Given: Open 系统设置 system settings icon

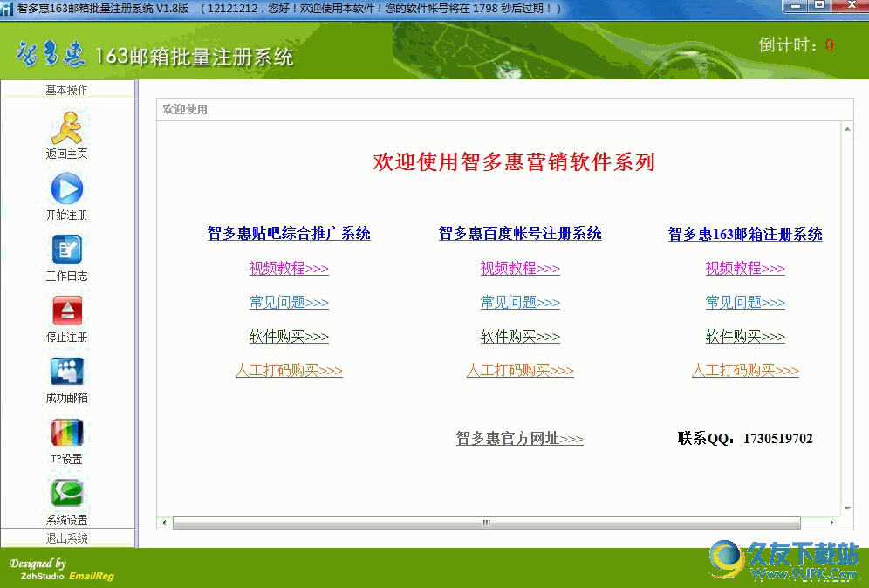Looking at the screenshot, I should point(66,493).
